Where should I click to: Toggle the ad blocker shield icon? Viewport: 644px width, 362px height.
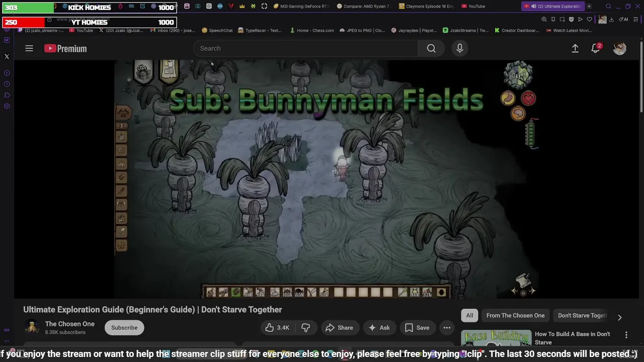571,19
